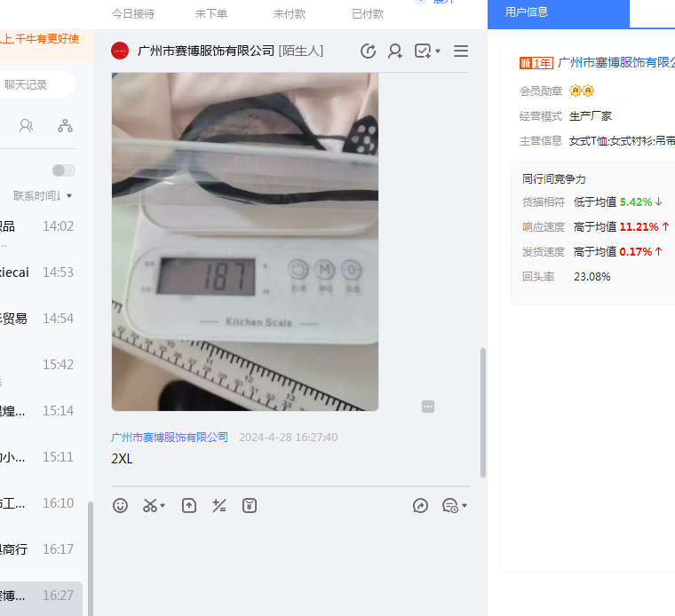
Task: Click the 2XL message text
Action: point(122,459)
